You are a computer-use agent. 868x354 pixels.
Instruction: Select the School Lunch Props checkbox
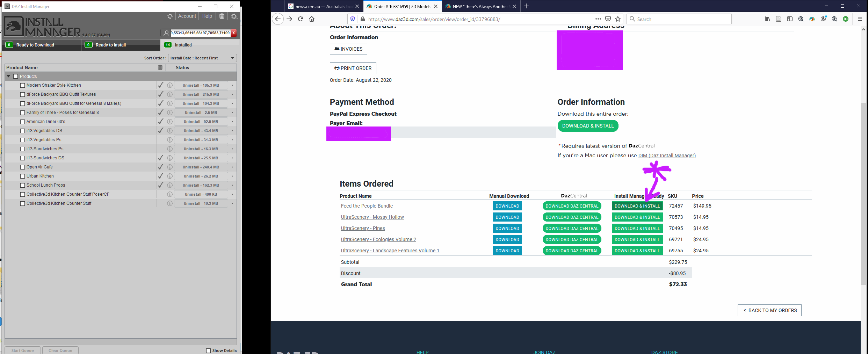pyautogui.click(x=23, y=186)
